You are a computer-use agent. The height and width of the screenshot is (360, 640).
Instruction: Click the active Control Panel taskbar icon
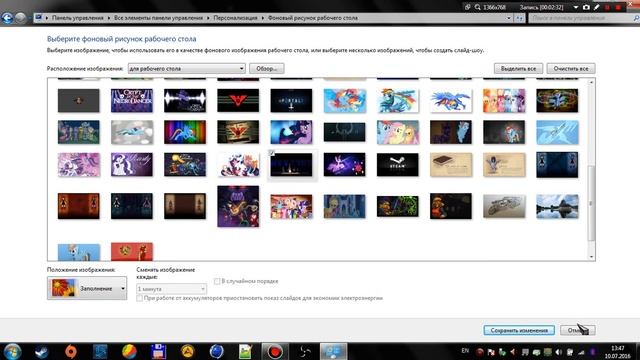[333, 351]
